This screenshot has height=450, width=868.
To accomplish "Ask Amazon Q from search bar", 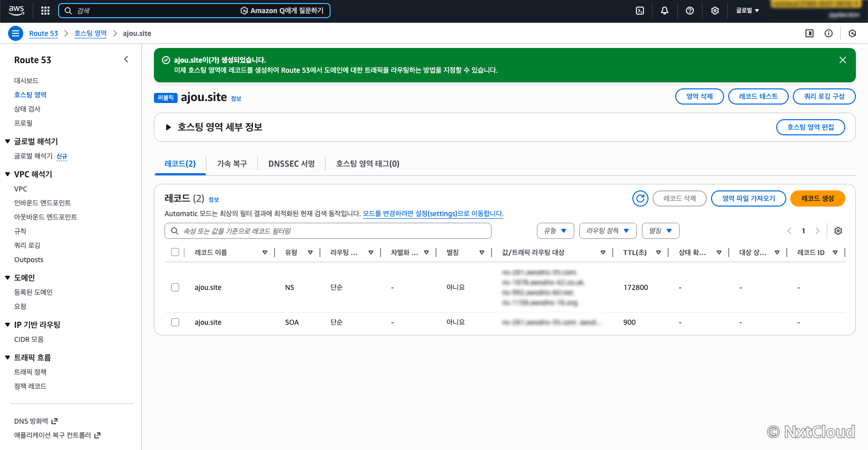I will [282, 11].
